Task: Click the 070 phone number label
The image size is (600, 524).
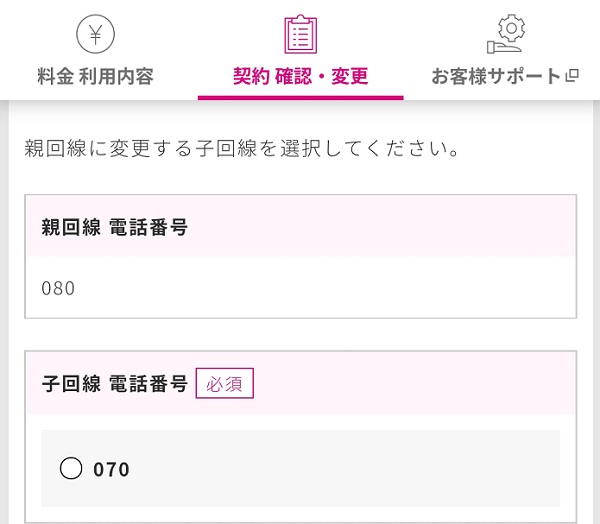Action: pyautogui.click(x=111, y=469)
